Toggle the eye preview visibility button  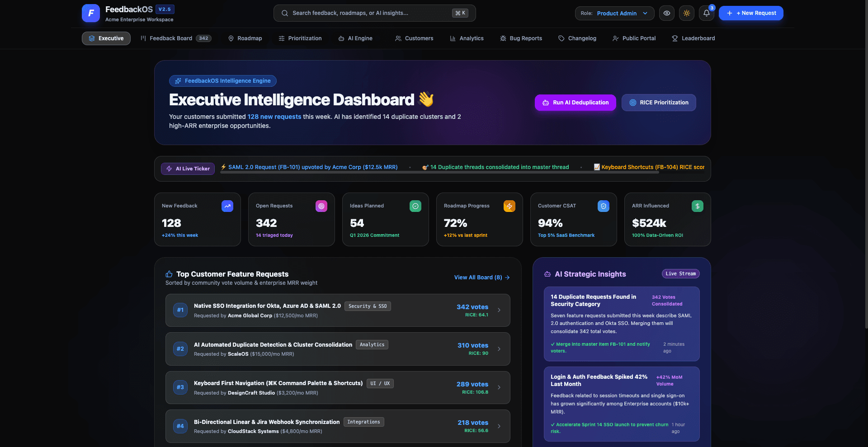click(x=667, y=13)
